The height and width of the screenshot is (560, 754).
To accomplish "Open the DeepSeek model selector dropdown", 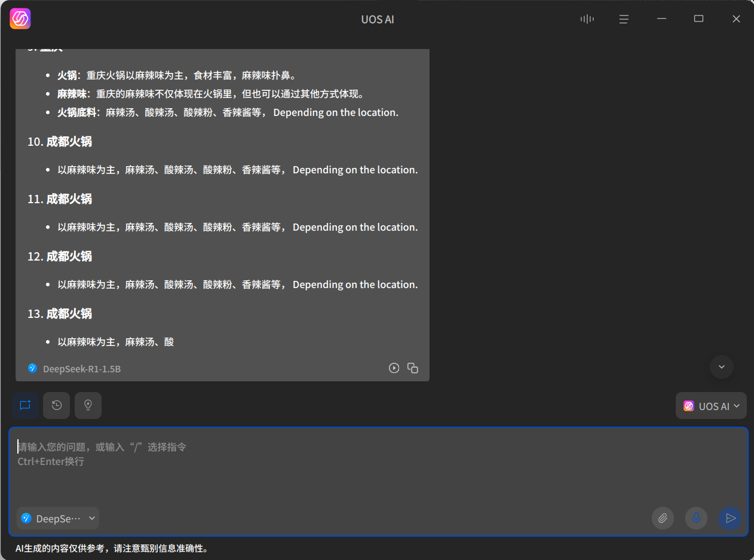I will click(x=58, y=518).
